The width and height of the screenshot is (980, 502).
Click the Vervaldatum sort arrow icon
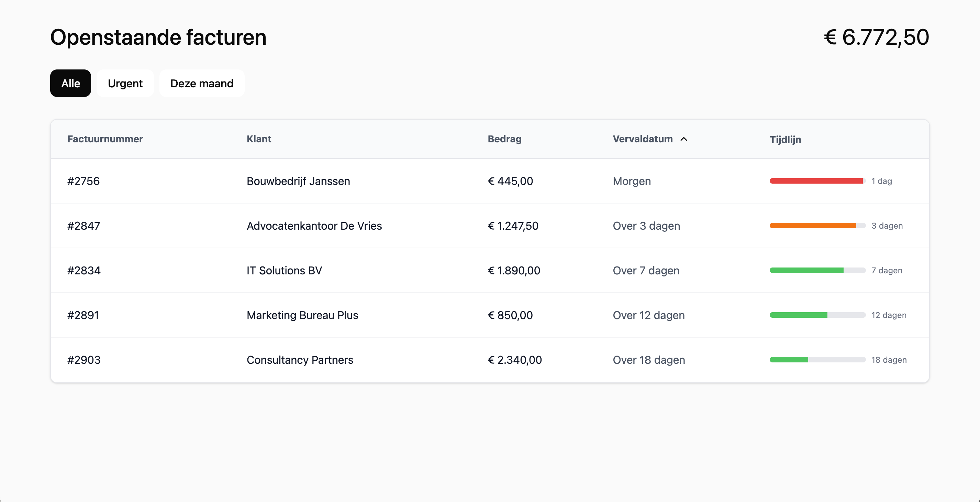[x=684, y=139]
